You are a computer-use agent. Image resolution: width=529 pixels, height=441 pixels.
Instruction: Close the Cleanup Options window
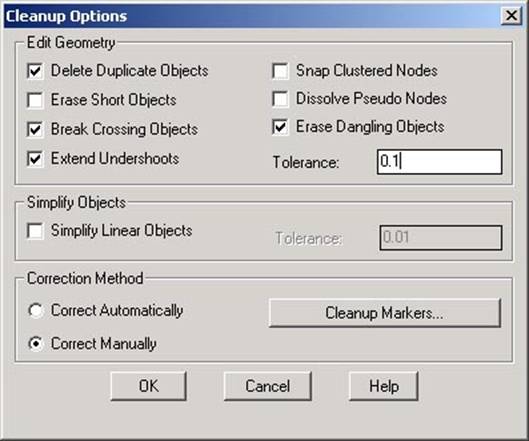[511, 16]
